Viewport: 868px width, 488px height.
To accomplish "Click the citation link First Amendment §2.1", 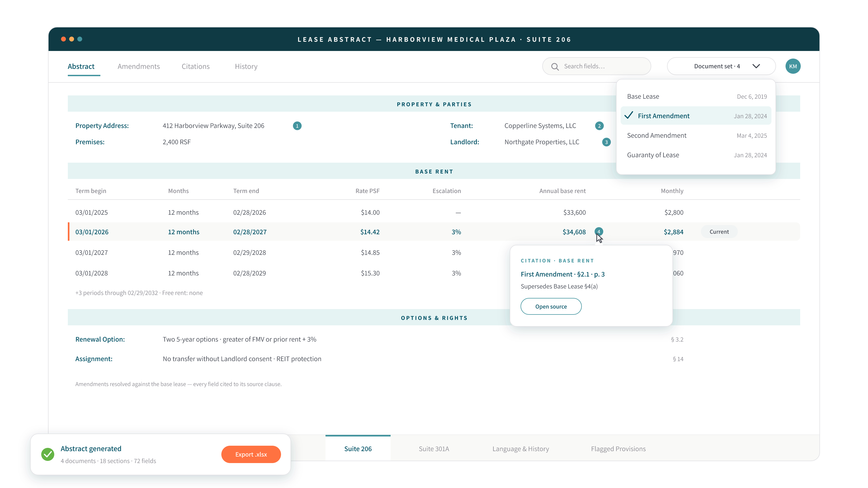I will pos(562,274).
